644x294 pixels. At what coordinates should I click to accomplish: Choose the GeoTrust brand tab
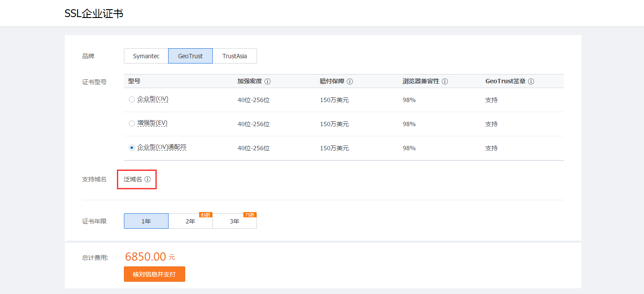190,56
